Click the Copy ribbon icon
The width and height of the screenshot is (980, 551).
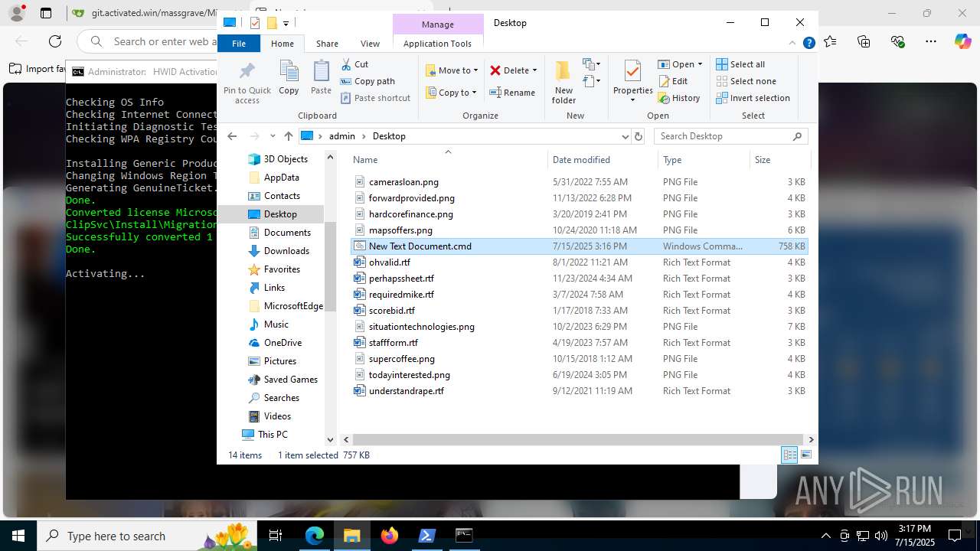point(289,78)
